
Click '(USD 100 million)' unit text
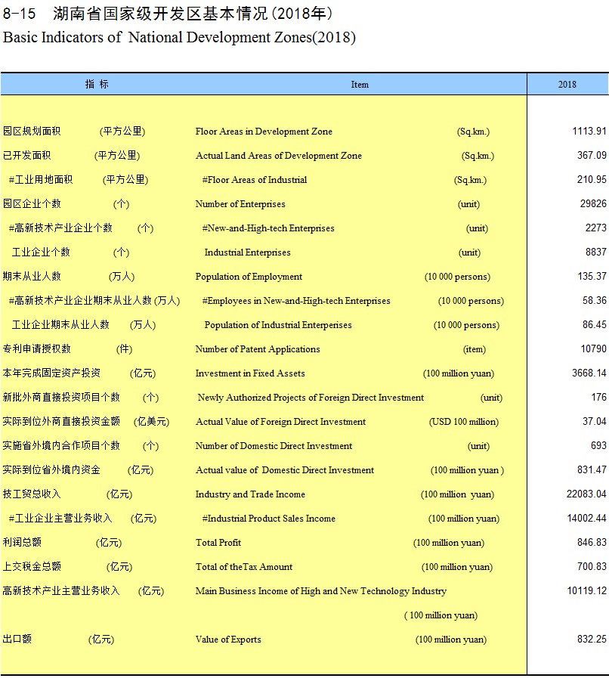point(464,422)
